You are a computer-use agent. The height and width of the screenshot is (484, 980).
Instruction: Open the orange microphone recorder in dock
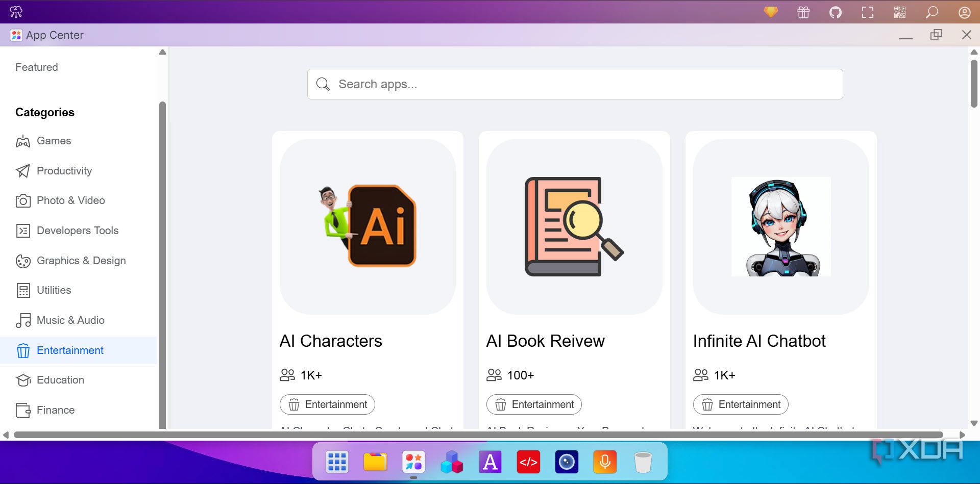pyautogui.click(x=605, y=462)
